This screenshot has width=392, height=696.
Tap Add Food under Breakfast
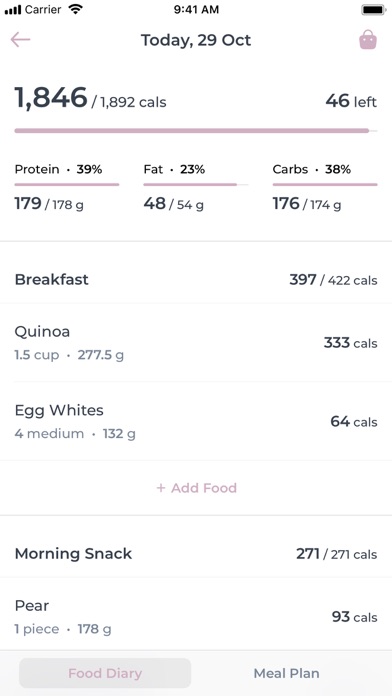[196, 488]
